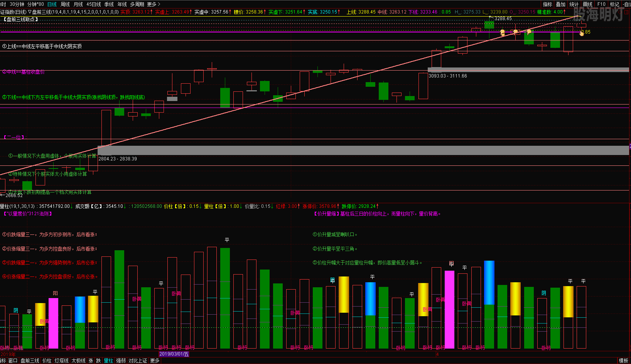Select 太极线 indicator tab at bottom

pyautogui.click(x=78, y=361)
